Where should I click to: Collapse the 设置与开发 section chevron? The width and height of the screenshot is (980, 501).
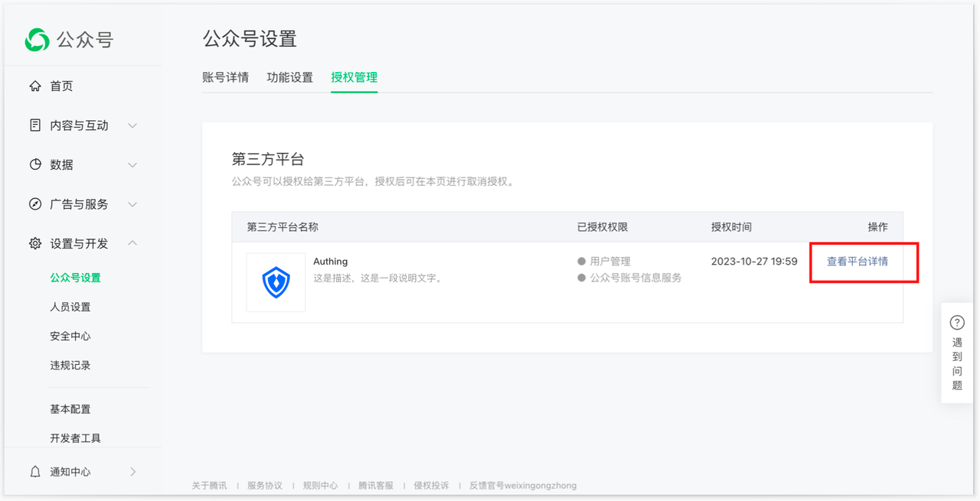point(132,243)
